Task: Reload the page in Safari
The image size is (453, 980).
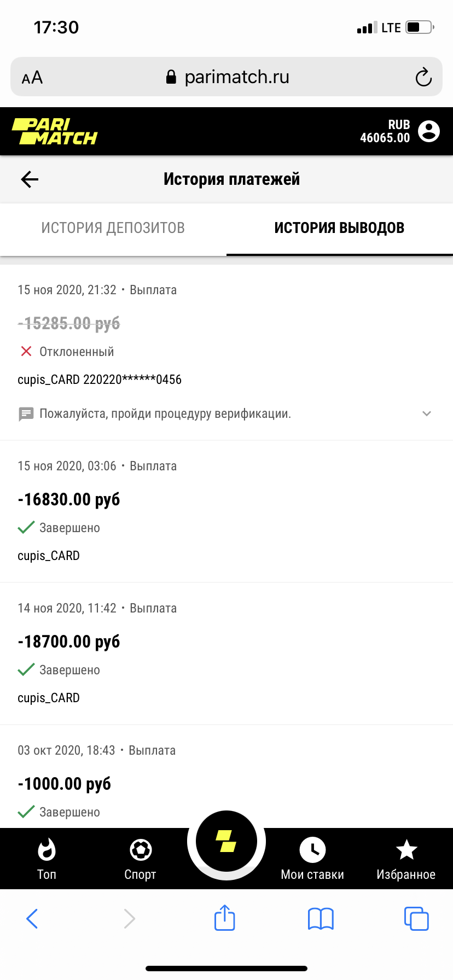Action: (x=423, y=77)
